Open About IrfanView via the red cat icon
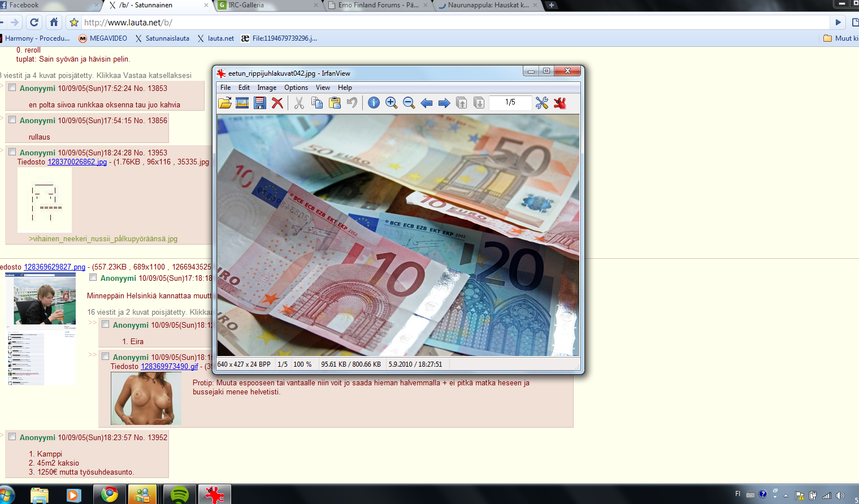Screen dimensions: 859x504 pos(560,103)
